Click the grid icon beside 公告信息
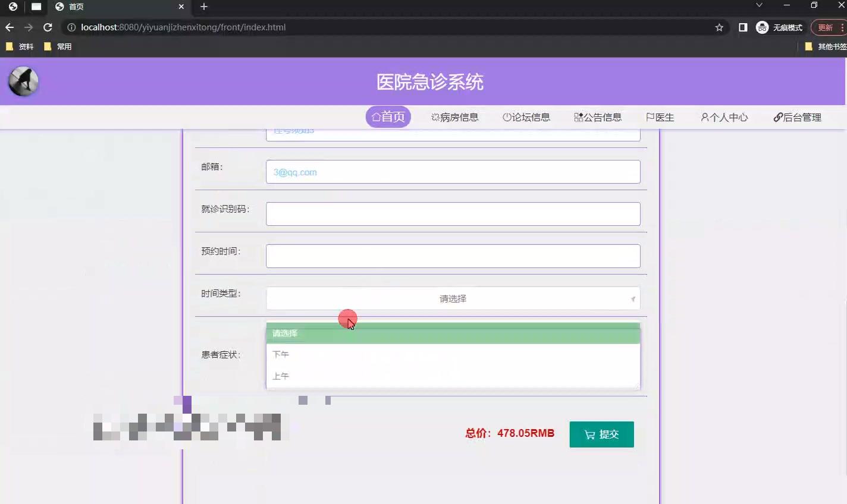Viewport: 847px width, 504px height. point(578,117)
